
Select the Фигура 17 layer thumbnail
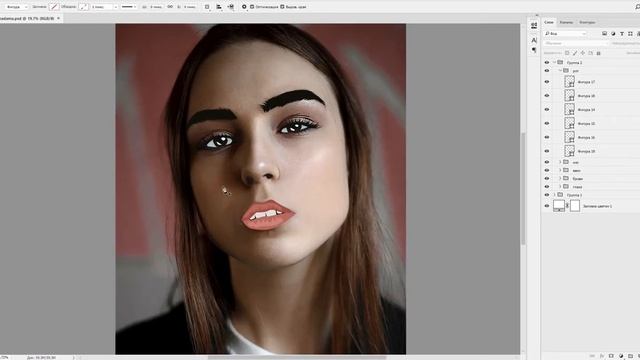(569, 82)
